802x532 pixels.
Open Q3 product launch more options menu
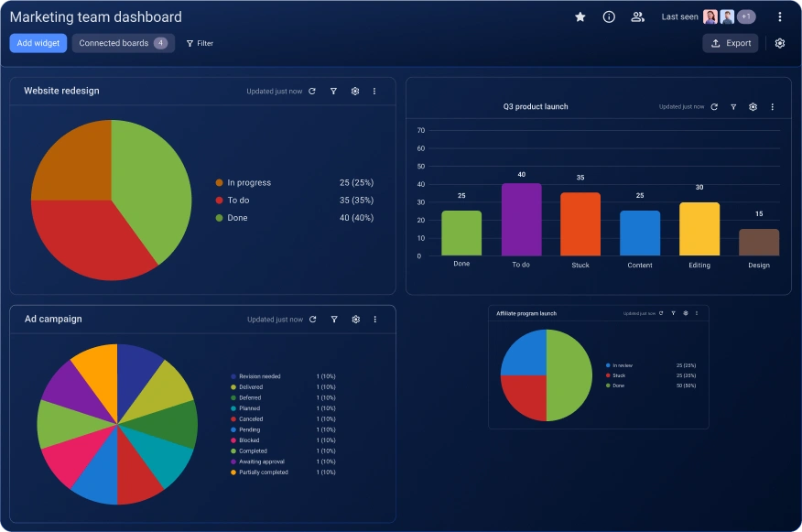tap(773, 107)
